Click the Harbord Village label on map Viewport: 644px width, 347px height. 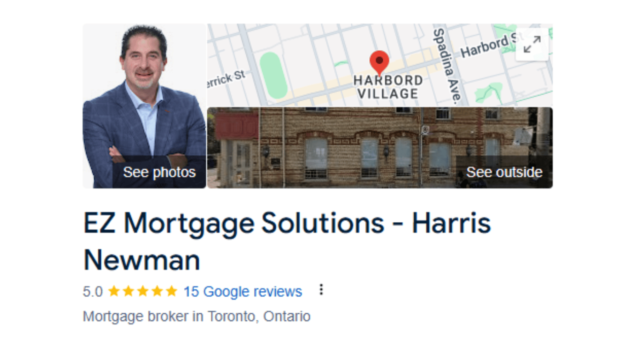388,87
